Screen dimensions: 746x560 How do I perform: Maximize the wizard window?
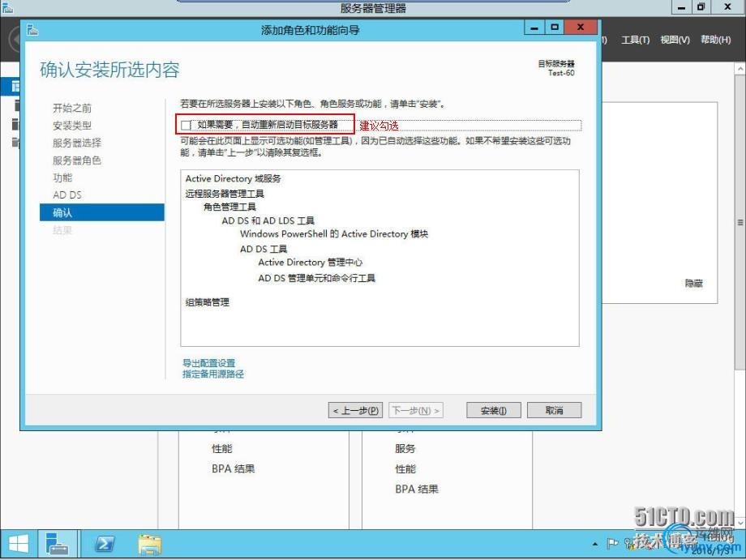click(555, 28)
